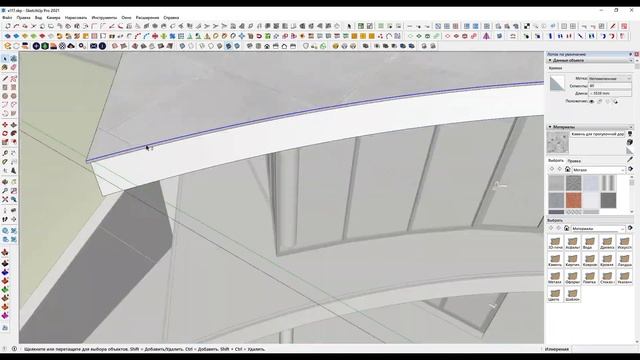Go to In Model materials home icon
This screenshot has height=360, width=640.
(567, 169)
